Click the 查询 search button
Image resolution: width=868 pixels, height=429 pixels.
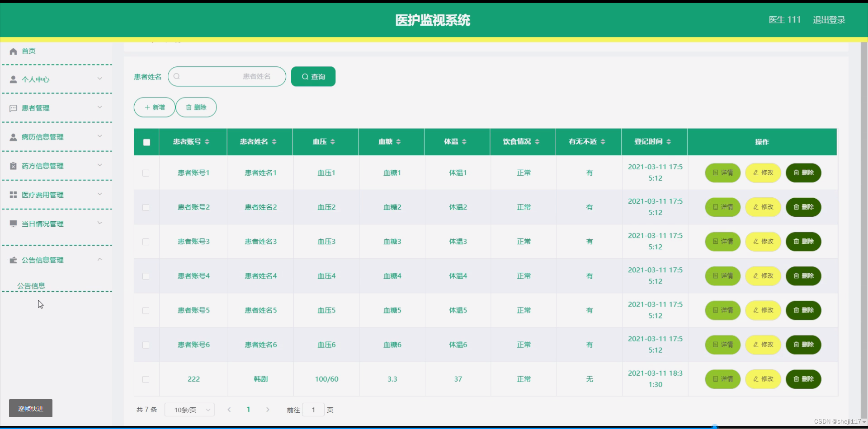(313, 76)
